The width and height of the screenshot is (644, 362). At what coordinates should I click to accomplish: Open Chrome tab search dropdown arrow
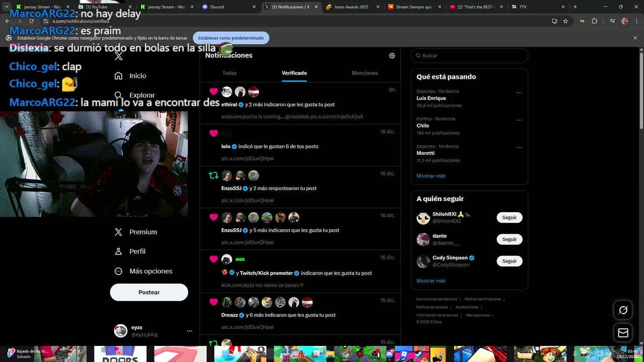pos(7,7)
